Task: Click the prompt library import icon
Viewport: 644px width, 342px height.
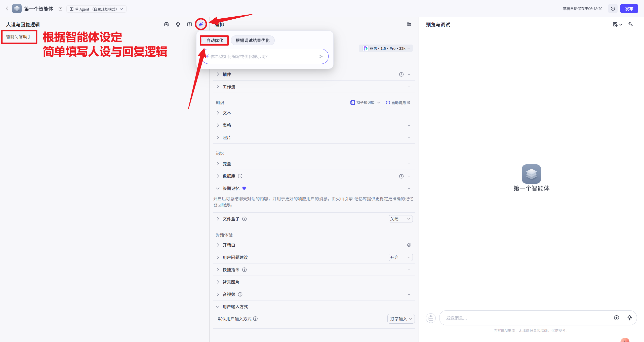Action: pos(167,24)
